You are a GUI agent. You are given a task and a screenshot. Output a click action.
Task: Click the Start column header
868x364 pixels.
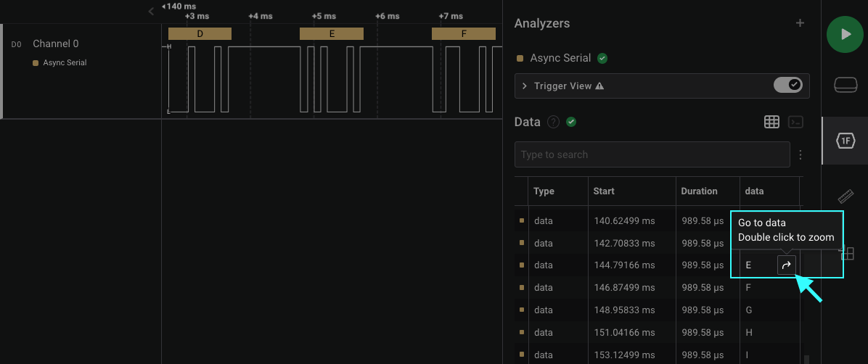[x=604, y=191]
